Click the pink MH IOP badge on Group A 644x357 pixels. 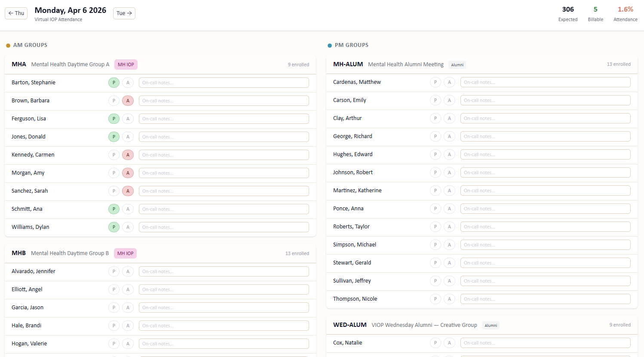point(126,64)
